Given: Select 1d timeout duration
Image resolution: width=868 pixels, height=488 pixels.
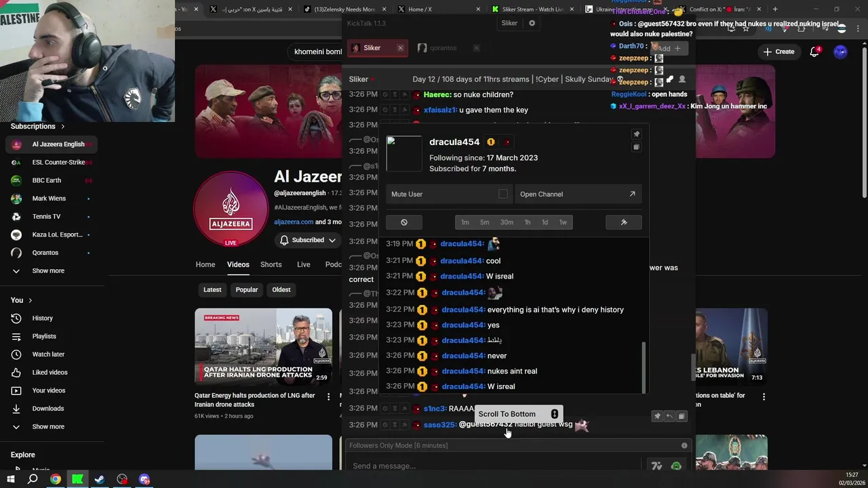Looking at the screenshot, I should pyautogui.click(x=545, y=222).
